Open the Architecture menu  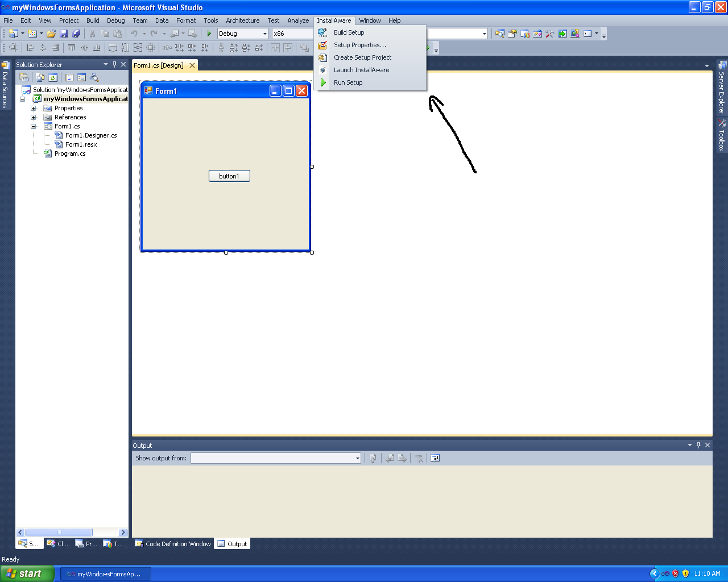coord(243,20)
